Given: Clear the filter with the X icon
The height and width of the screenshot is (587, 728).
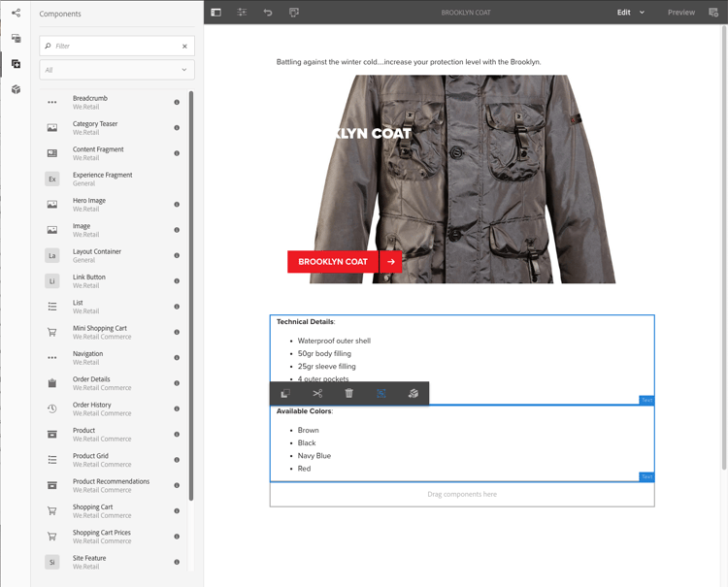Looking at the screenshot, I should [184, 46].
